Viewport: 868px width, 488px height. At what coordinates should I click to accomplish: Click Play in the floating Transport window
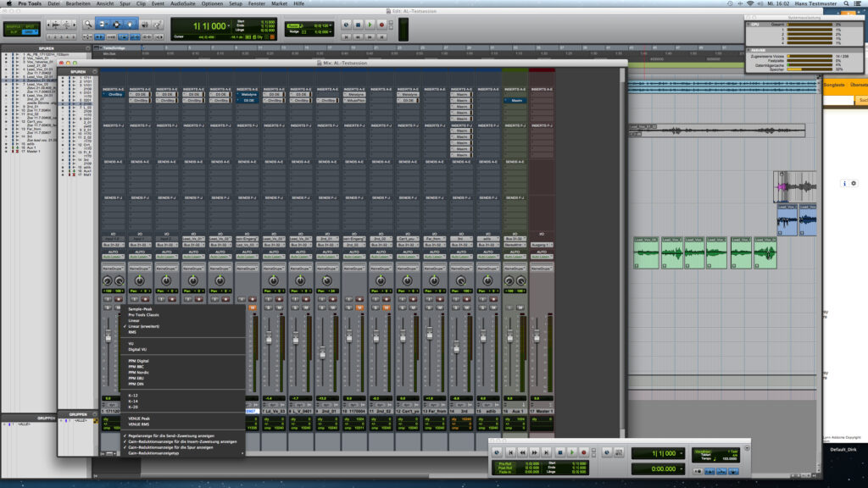tap(572, 452)
